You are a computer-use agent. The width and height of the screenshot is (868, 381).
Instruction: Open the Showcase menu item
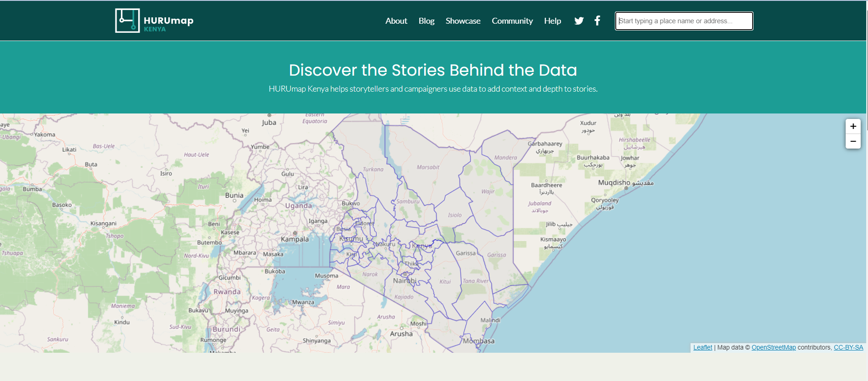[463, 21]
